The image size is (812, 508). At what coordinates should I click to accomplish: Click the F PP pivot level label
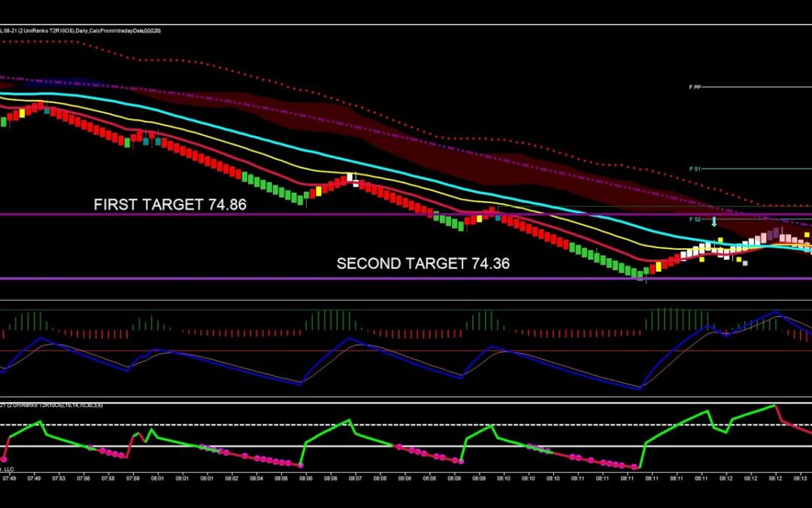pyautogui.click(x=694, y=87)
